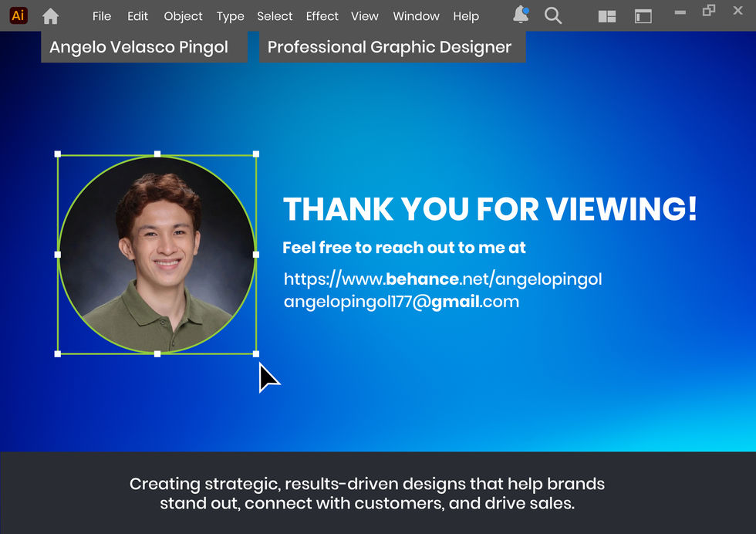Viewport: 756px width, 534px height.
Task: Open the behance.net/angelopingol link
Action: [x=443, y=279]
